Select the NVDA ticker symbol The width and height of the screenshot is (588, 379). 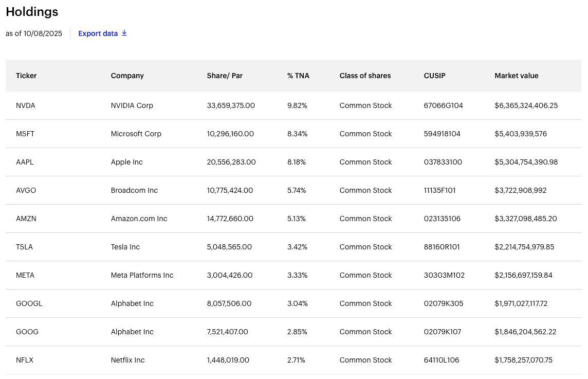(26, 105)
